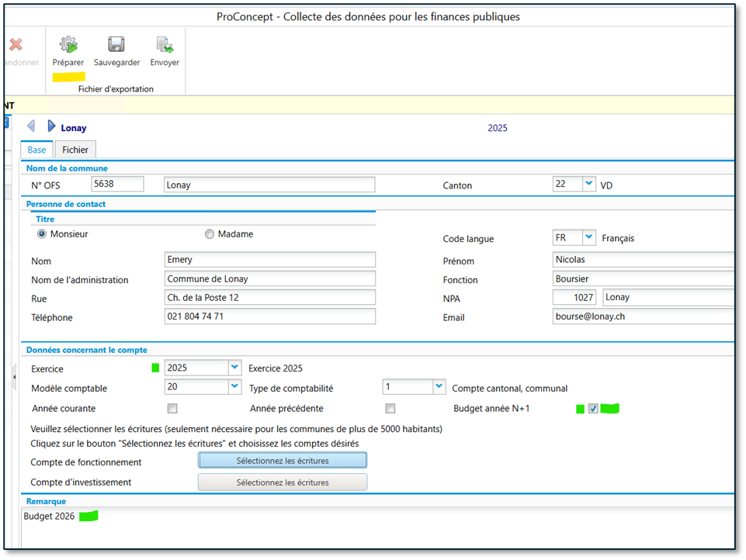This screenshot has height=560, width=746.
Task: Go to previous record with left arrow
Action: pyautogui.click(x=31, y=126)
